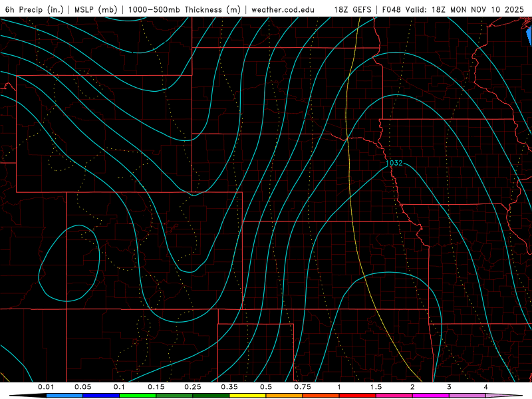Screen dimensions: 532x399
Task: Click the 'F048' forecast hour label
Action: [x=391, y=9]
